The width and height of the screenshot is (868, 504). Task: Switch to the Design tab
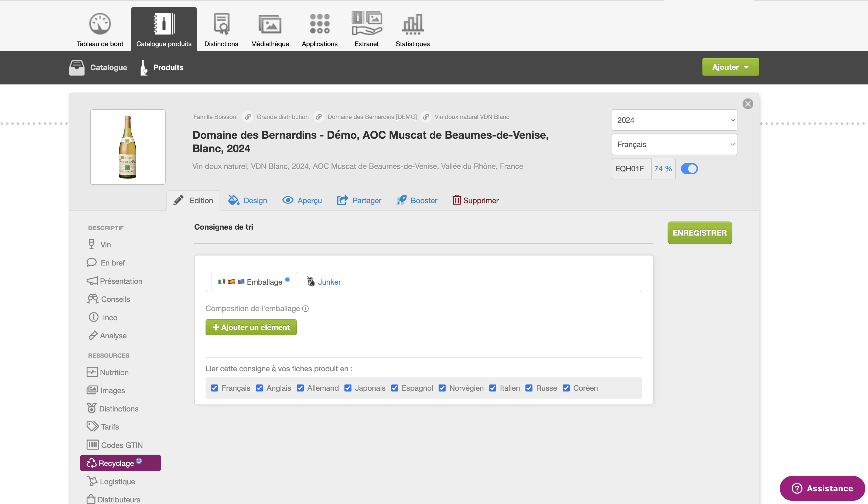pos(248,200)
